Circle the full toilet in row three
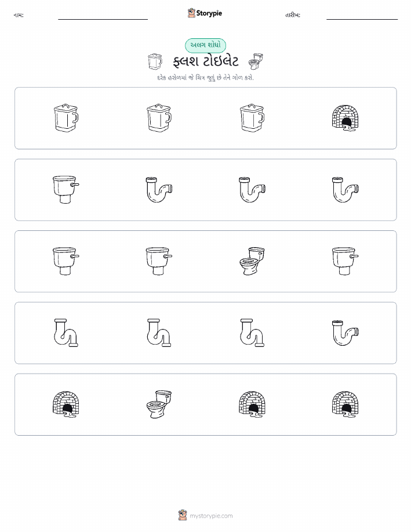 click(x=252, y=261)
